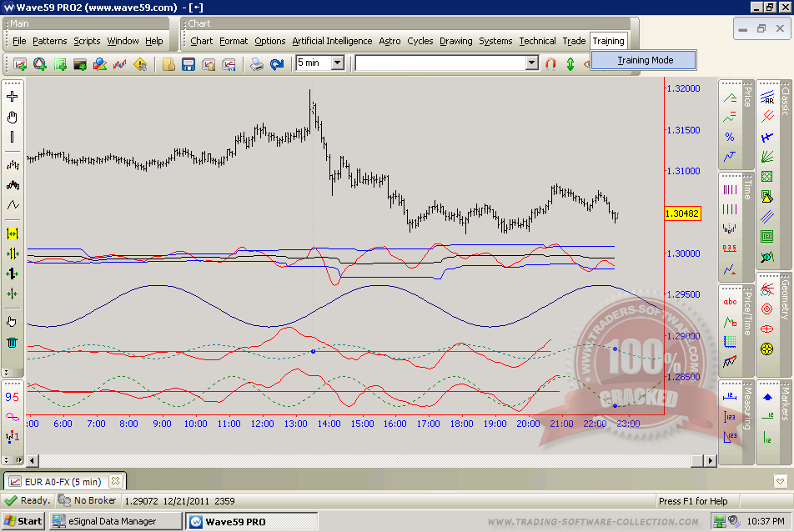Click the blue up-arrow marker icon
794x532 pixels.
(767, 397)
